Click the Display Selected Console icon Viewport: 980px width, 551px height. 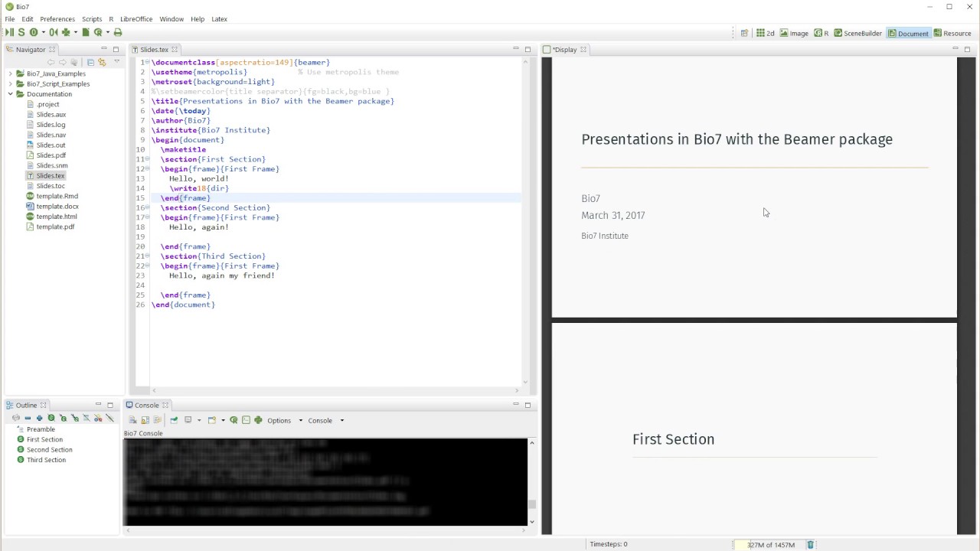[x=188, y=420]
